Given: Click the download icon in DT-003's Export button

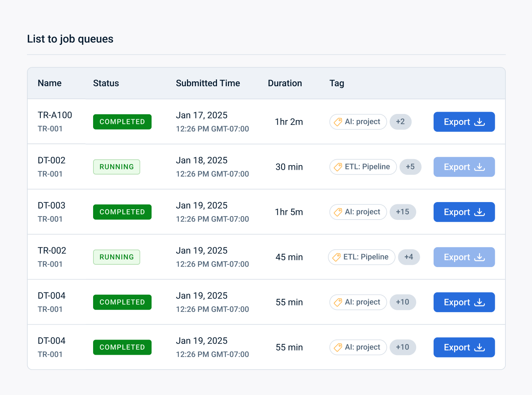Looking at the screenshot, I should click(479, 212).
